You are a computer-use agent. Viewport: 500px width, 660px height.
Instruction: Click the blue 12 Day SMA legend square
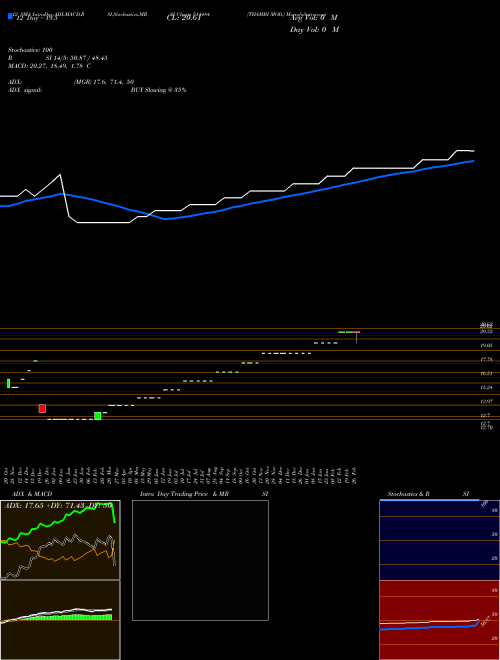pos(10,16)
